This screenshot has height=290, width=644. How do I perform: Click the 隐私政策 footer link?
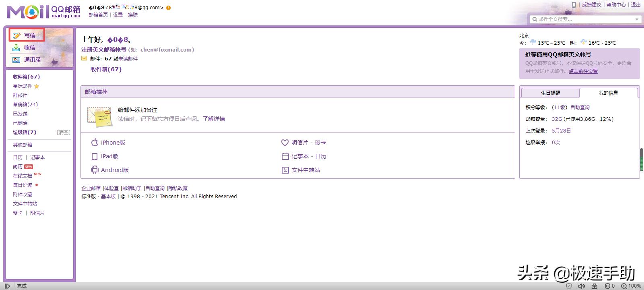[x=178, y=188]
